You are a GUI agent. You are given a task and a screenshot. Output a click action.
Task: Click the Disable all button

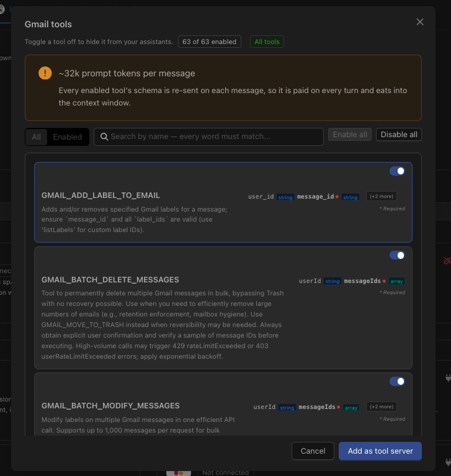pyautogui.click(x=399, y=135)
